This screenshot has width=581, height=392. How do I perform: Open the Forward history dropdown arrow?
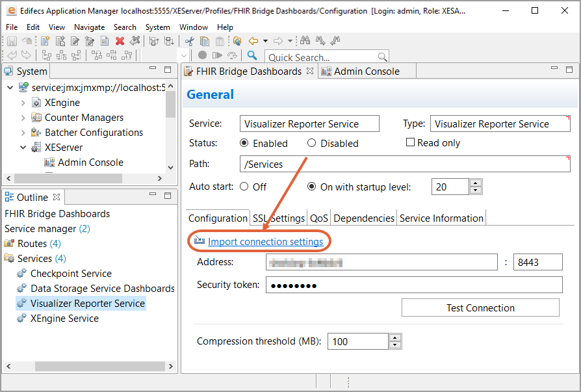tap(290, 41)
